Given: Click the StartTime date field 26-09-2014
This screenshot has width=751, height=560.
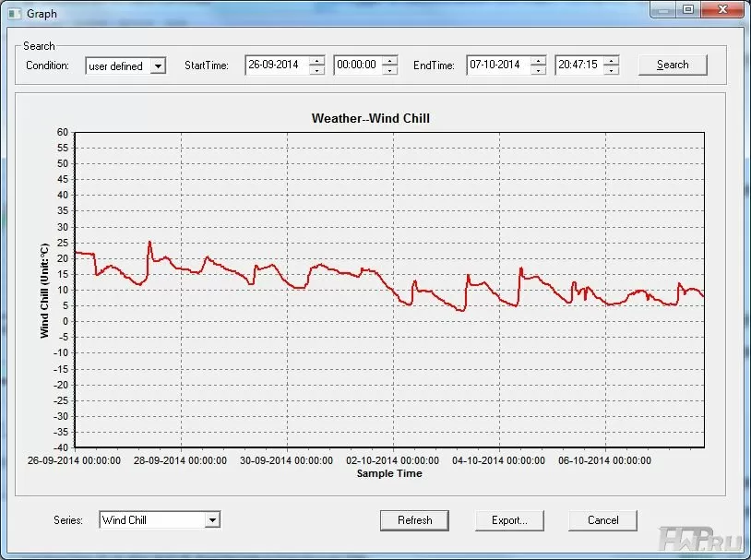Looking at the screenshot, I should 277,65.
